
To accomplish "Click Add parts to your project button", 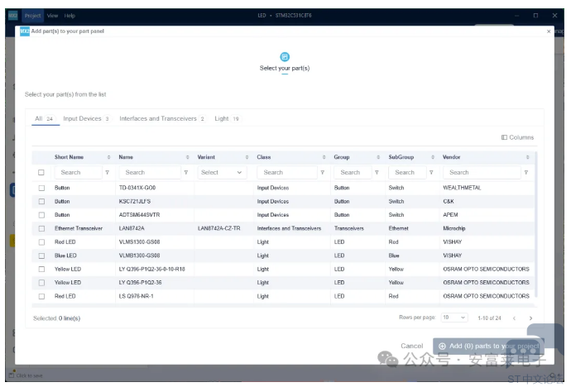I will [x=487, y=346].
